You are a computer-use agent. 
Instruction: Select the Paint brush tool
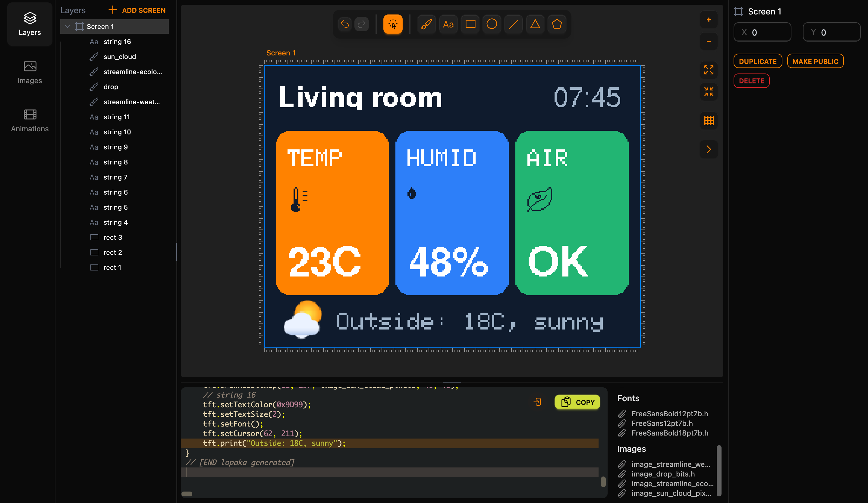coord(426,24)
